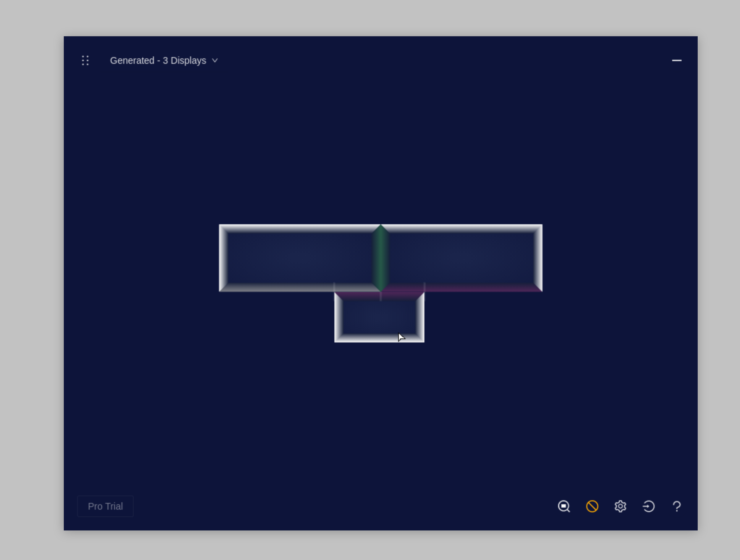Click the chevron arrow beside the profile name
Viewport: 740px width, 560px height.
(x=215, y=60)
